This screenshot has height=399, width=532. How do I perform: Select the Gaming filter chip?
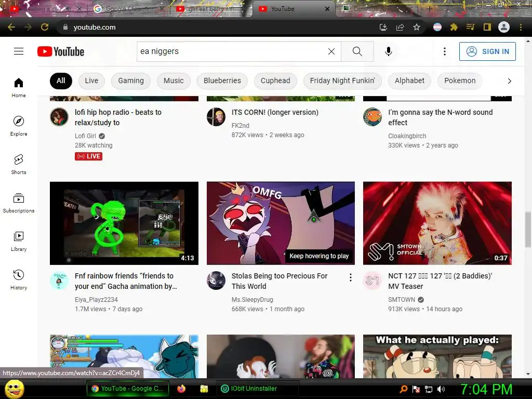click(x=131, y=81)
